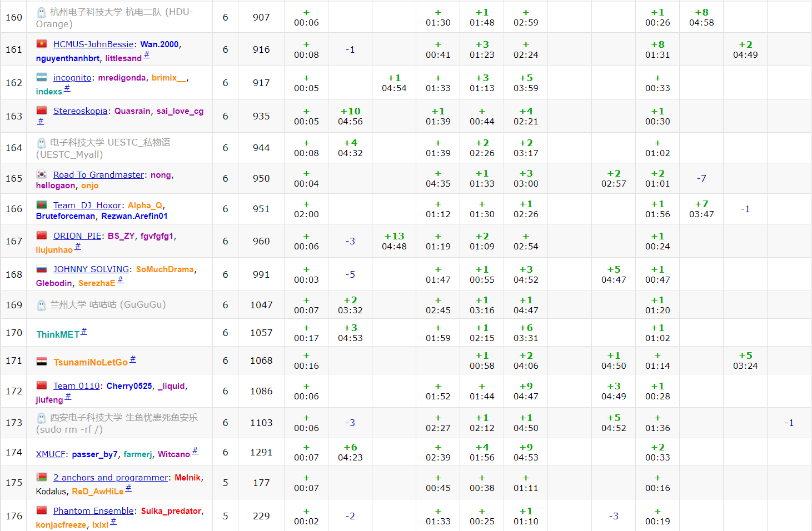Click the Argentina flag next to incognito
Screen dimensions: 812x531
pos(42,77)
